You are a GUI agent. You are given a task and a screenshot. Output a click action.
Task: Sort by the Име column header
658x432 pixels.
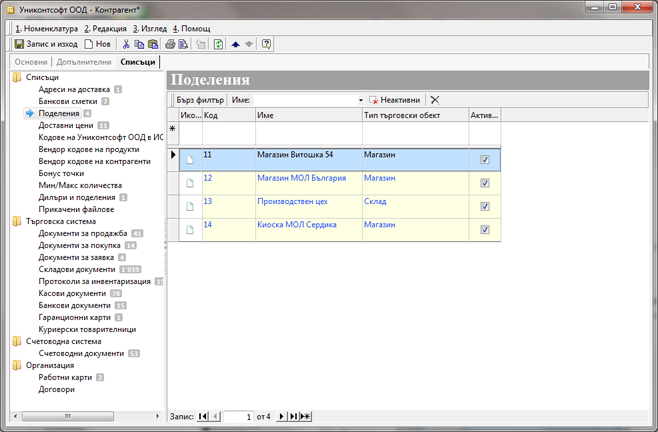coord(309,115)
